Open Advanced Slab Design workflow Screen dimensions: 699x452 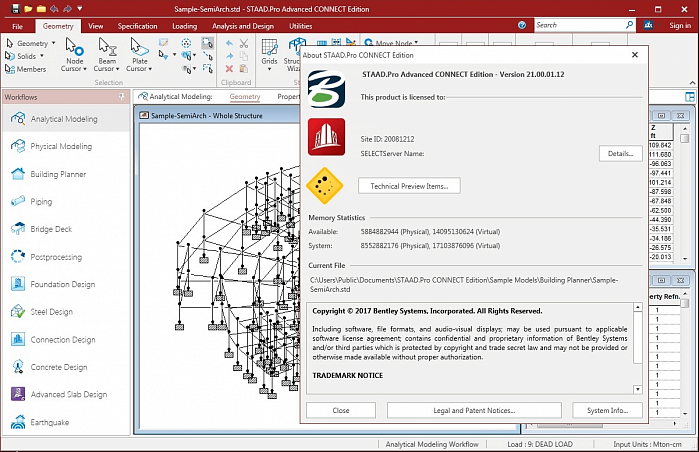point(66,394)
